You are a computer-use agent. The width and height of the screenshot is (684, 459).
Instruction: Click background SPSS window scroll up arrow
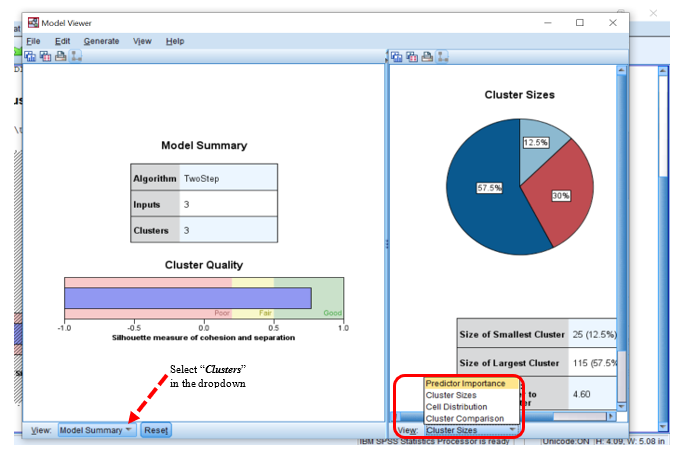click(x=663, y=71)
